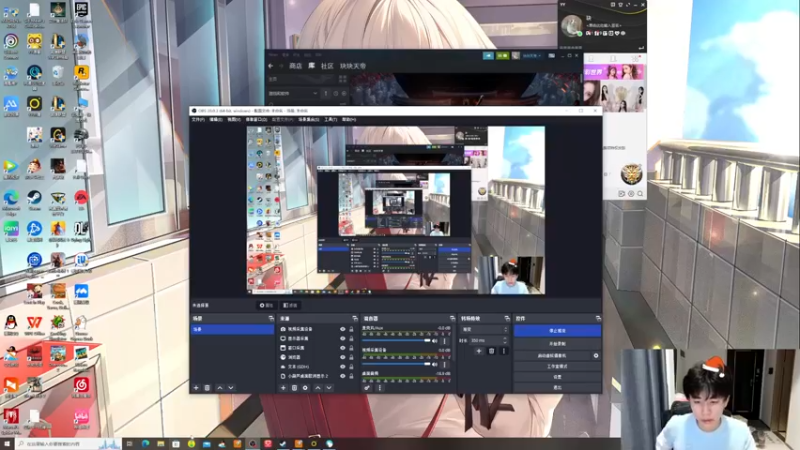This screenshot has height=450, width=800.
Task: Open the 渐变 transition type dropdown
Action: [x=485, y=330]
